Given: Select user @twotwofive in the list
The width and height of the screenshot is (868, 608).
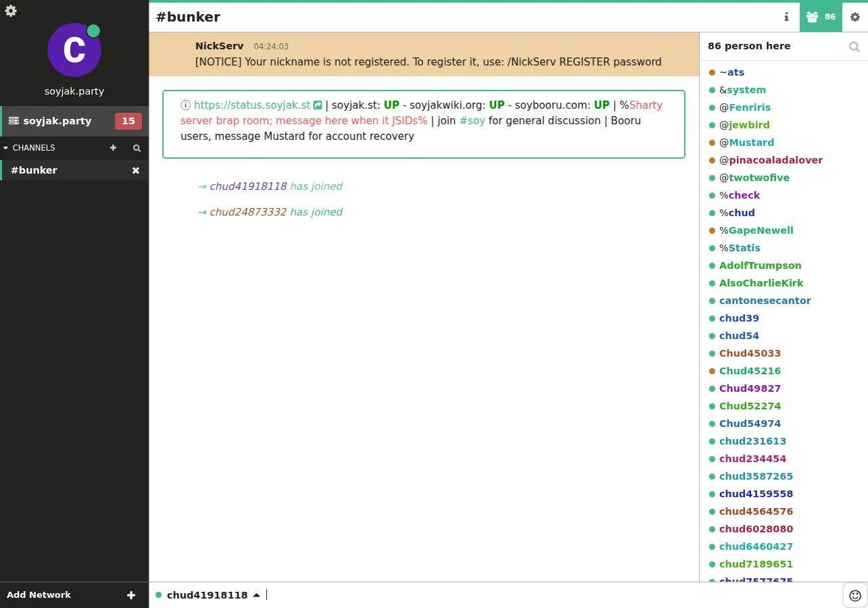Looking at the screenshot, I should (754, 178).
